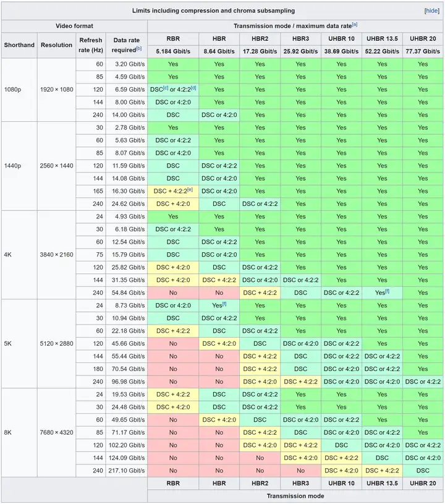Viewport: 445px width, 504px height.
Task: Open footnote a beside maximum data rate
Action: pos(355,24)
